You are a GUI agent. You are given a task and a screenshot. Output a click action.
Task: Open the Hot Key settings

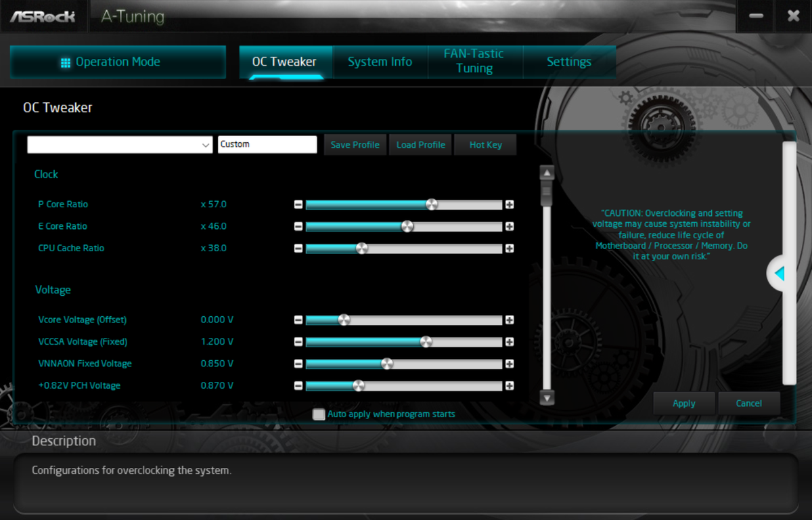pos(485,145)
